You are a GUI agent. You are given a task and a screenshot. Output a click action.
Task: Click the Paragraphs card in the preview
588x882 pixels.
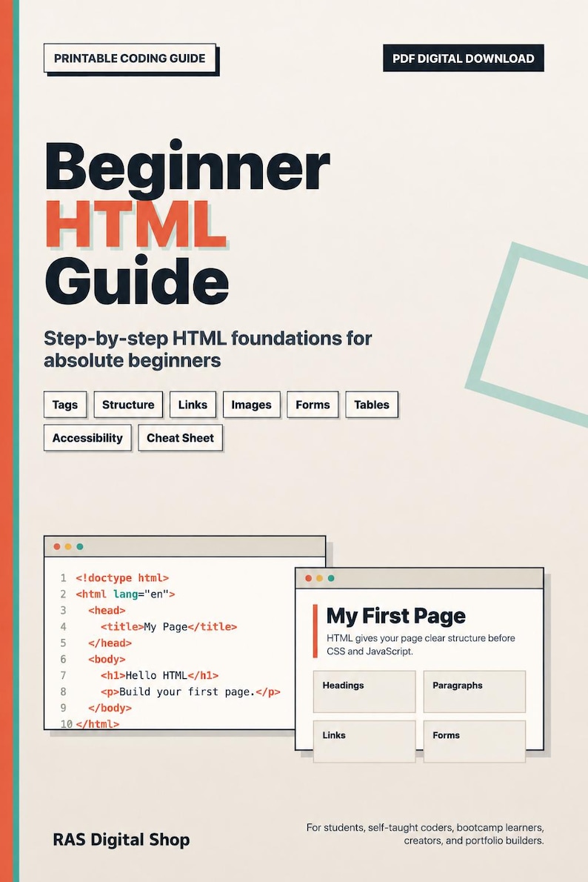click(x=475, y=692)
